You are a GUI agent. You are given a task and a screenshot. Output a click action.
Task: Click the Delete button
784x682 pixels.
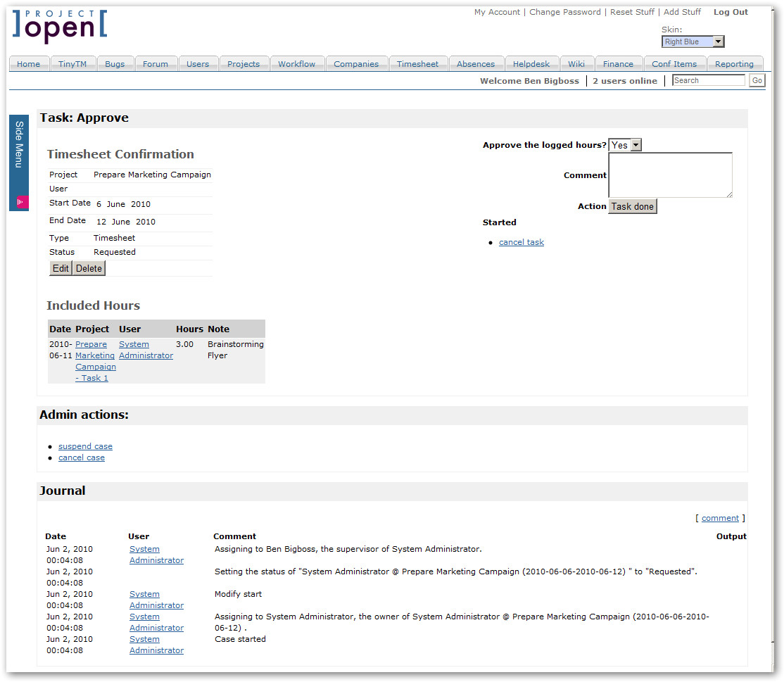[89, 268]
